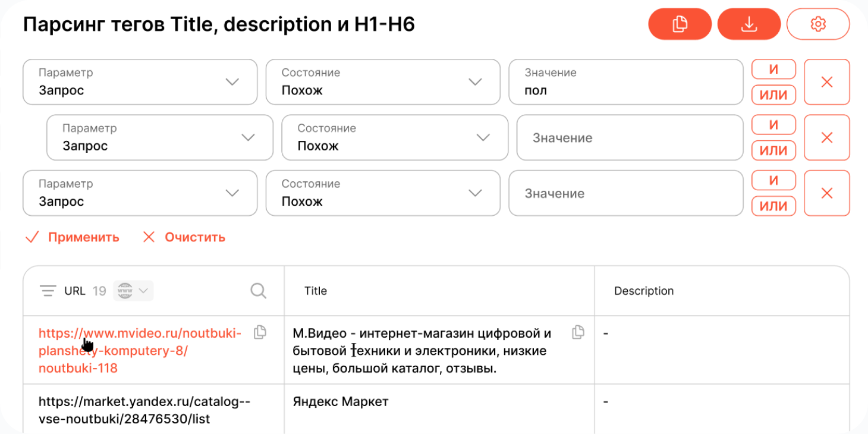Click the И button in the last filter row
This screenshot has width=868, height=434.
tap(773, 180)
